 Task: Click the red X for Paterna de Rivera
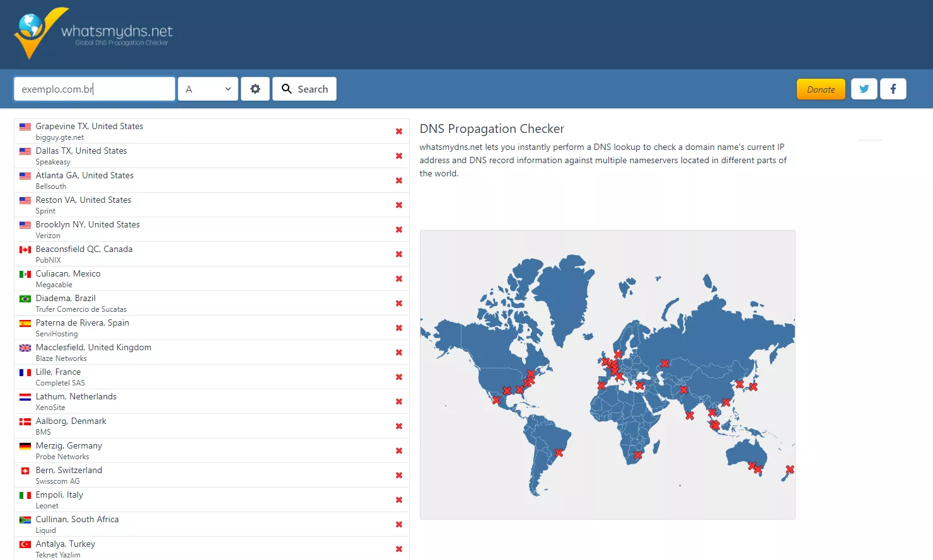[x=399, y=328]
